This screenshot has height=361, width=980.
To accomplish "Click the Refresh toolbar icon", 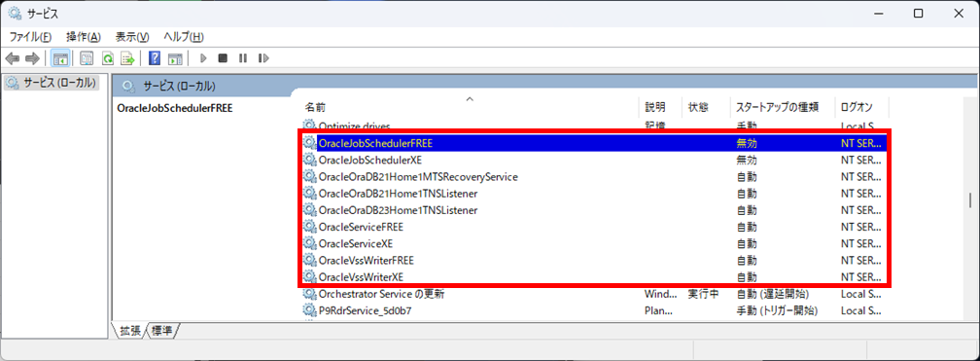I will pyautogui.click(x=108, y=58).
